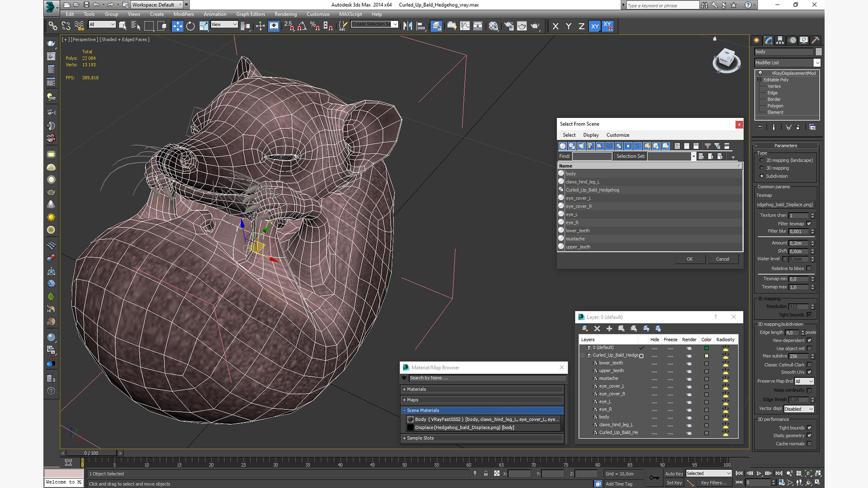Image resolution: width=868 pixels, height=488 pixels.
Task: Open selection filter All dropdown
Action: coord(102,24)
